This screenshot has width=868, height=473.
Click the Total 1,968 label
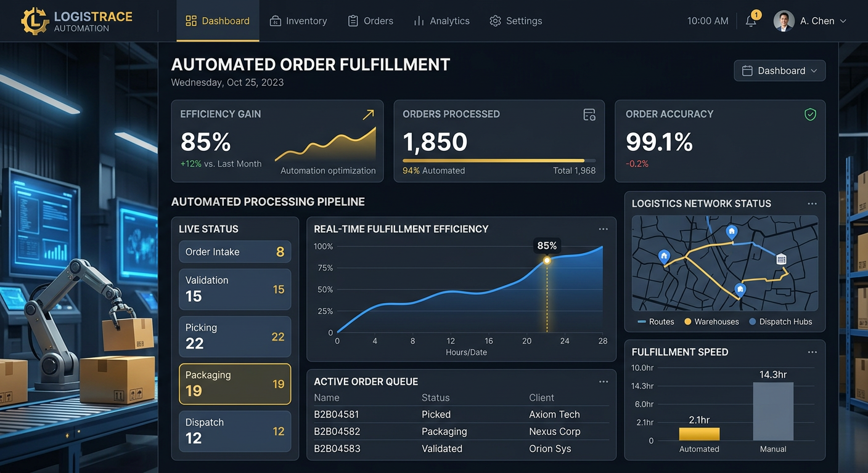click(x=575, y=171)
